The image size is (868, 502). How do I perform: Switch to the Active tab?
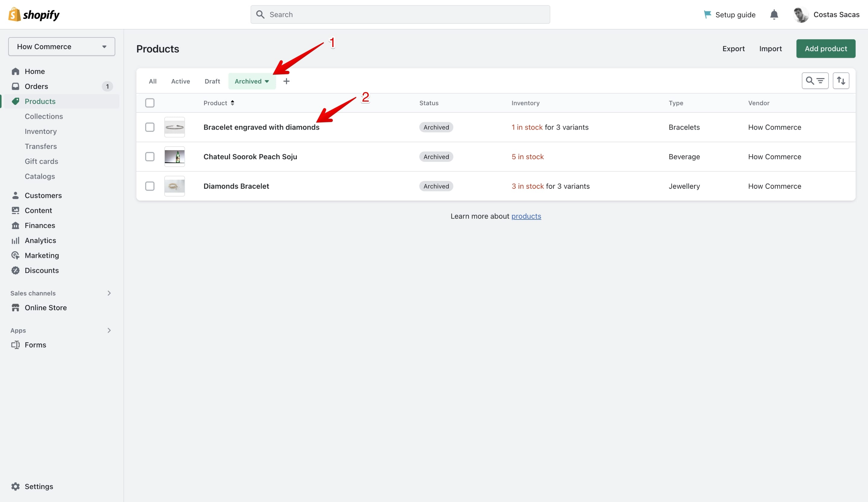tap(181, 81)
